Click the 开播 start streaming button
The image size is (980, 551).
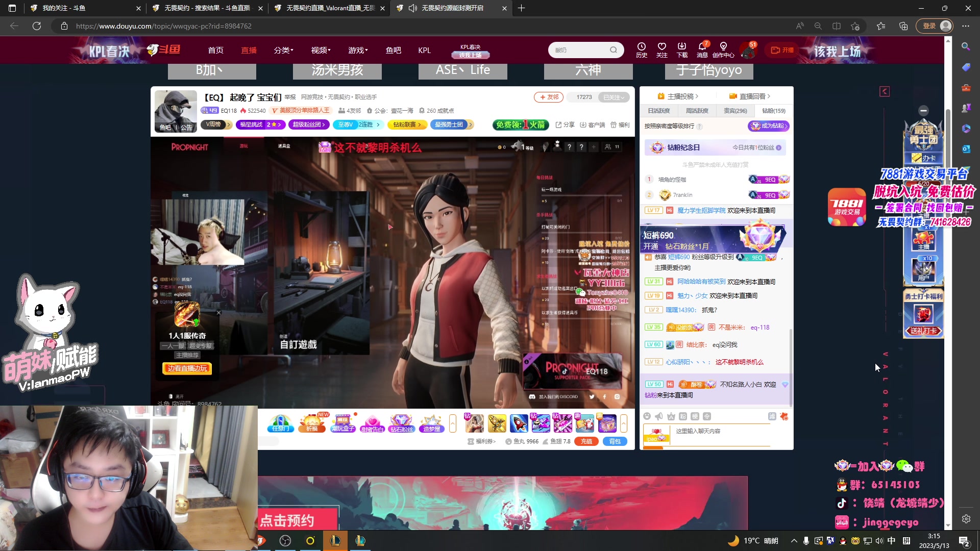click(x=782, y=50)
